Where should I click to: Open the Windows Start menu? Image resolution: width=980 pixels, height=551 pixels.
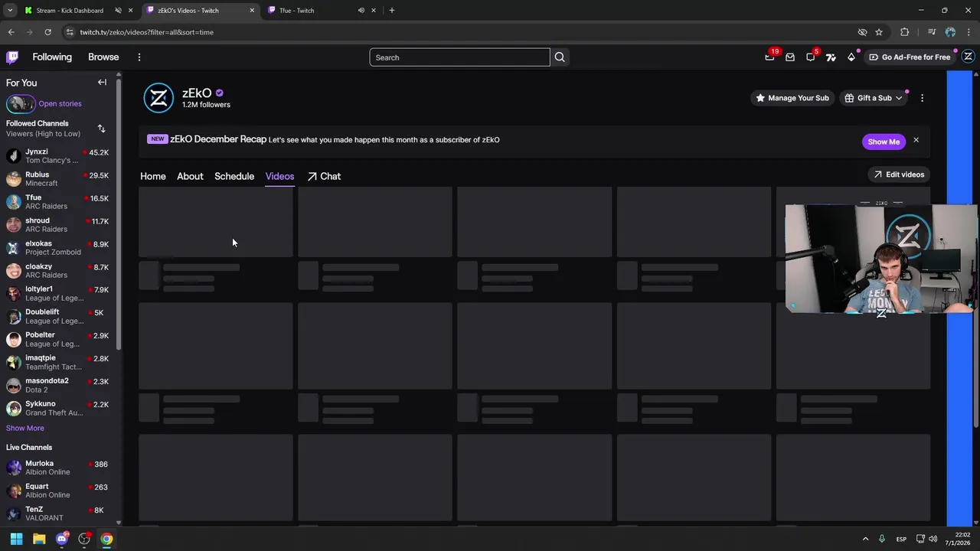tap(16, 539)
